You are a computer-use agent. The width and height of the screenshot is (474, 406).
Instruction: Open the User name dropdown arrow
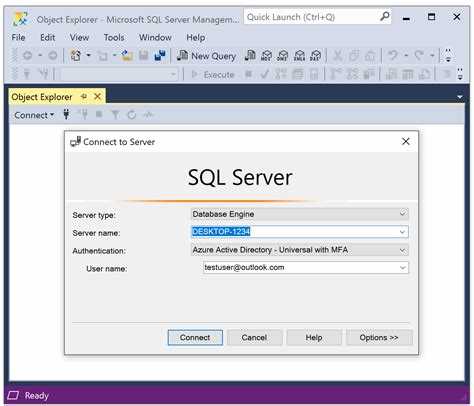[403, 268]
